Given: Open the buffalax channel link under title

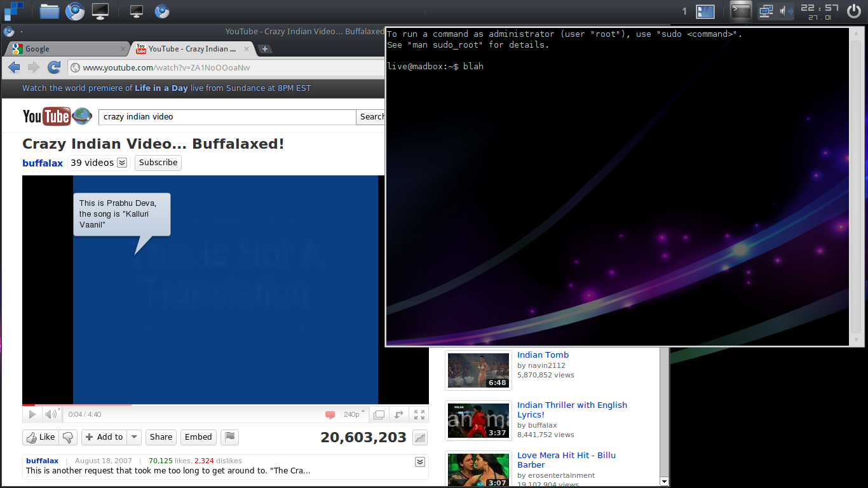Looking at the screenshot, I should (x=43, y=163).
